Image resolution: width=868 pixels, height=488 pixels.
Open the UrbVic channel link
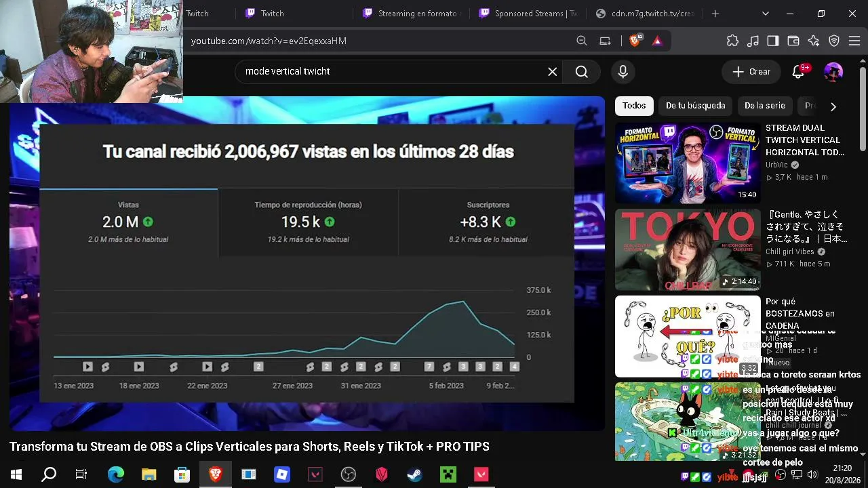(x=778, y=165)
